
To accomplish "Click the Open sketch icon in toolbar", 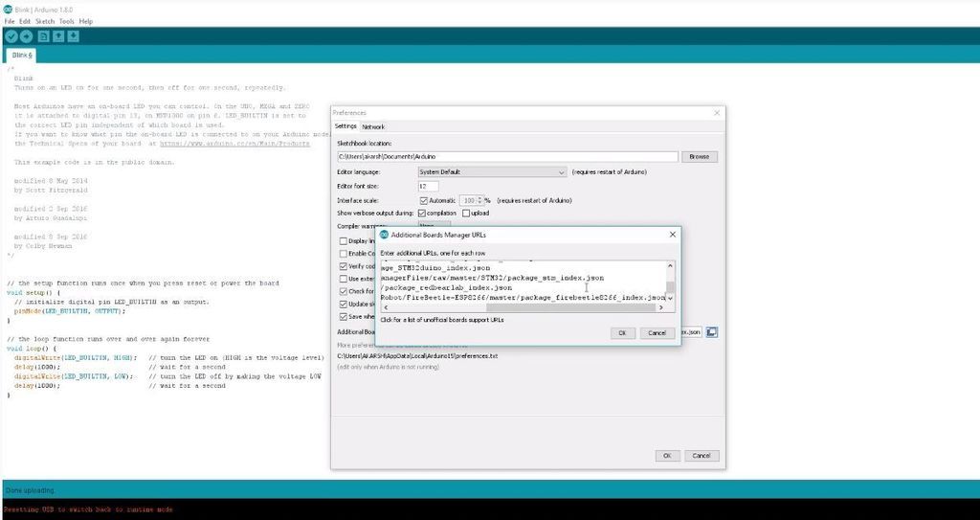I will [x=58, y=37].
